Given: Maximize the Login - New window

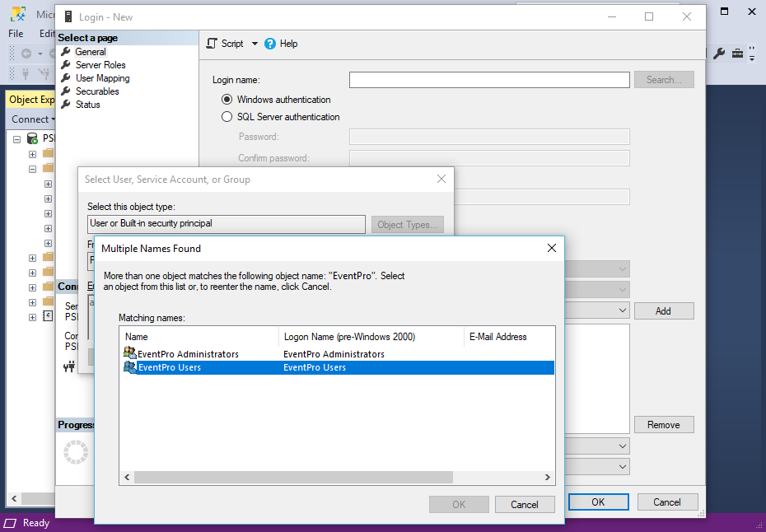Looking at the screenshot, I should coord(649,16).
